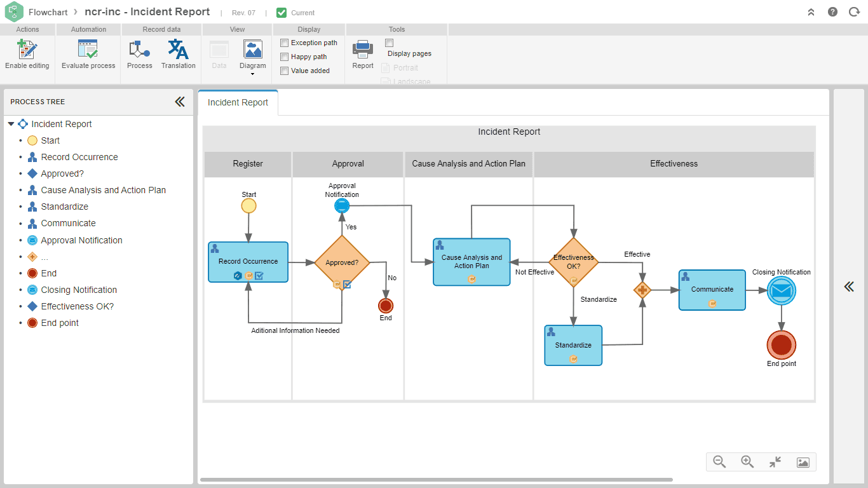
Task: Click checkbox icon below Approved? gateway
Action: (347, 285)
